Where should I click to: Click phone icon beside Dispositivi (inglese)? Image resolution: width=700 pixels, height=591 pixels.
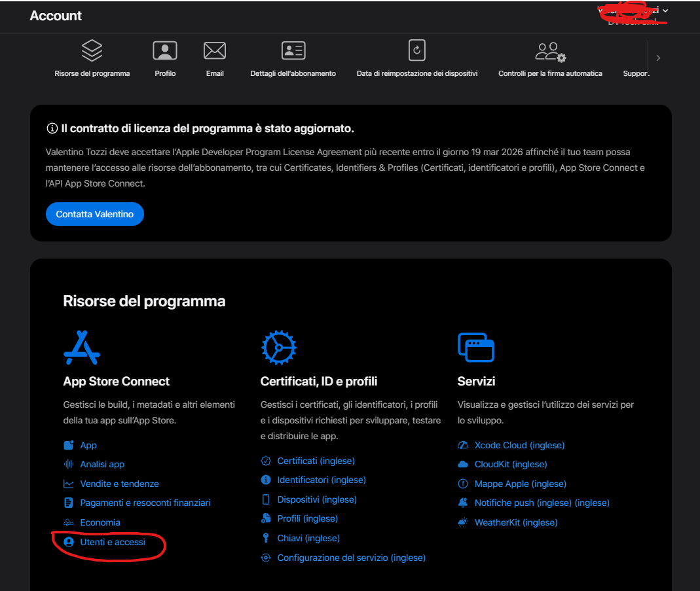point(266,499)
